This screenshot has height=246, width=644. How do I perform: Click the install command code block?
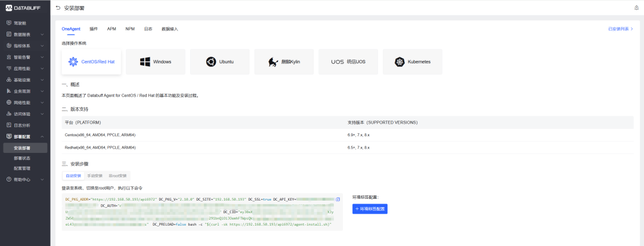pos(202,213)
